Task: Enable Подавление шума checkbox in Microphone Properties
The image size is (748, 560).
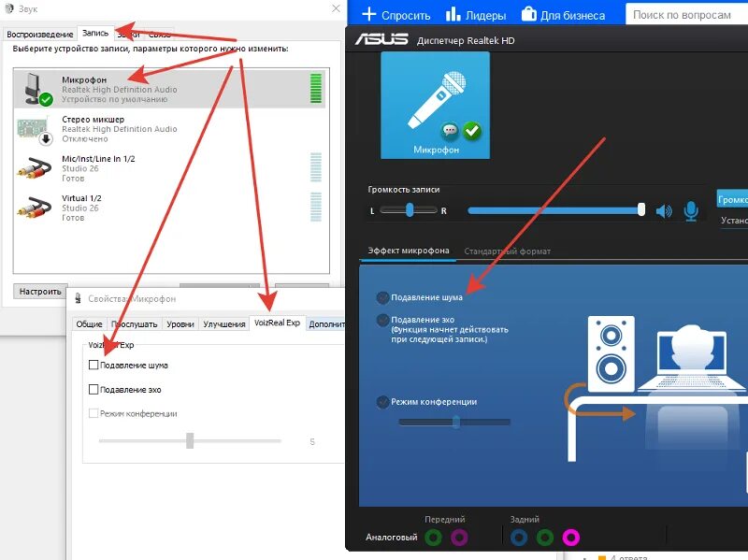Action: [93, 365]
